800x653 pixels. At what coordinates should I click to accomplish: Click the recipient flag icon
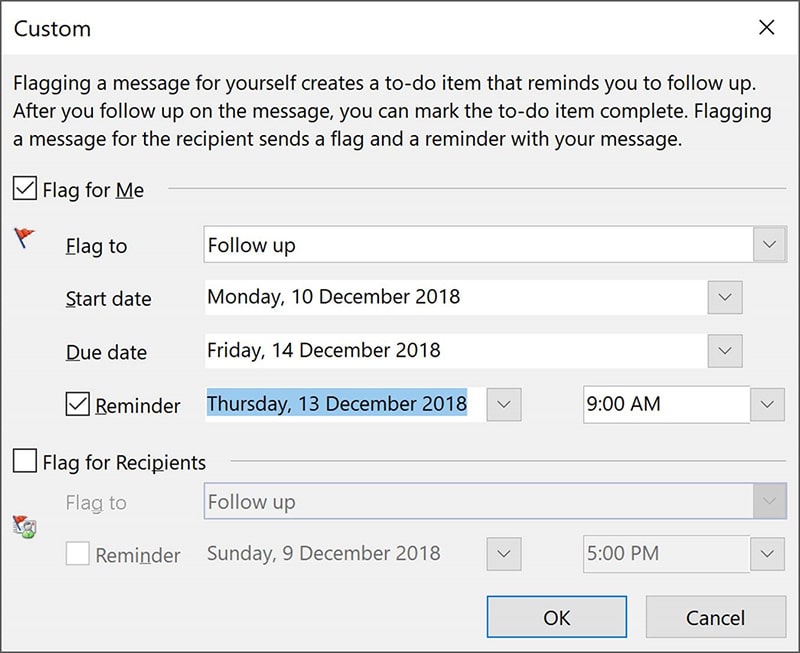click(x=24, y=526)
